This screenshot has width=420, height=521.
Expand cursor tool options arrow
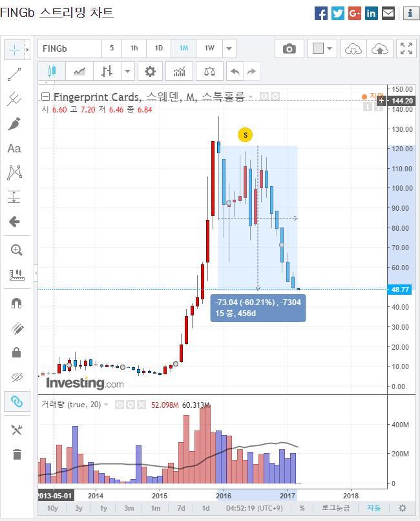point(28,50)
